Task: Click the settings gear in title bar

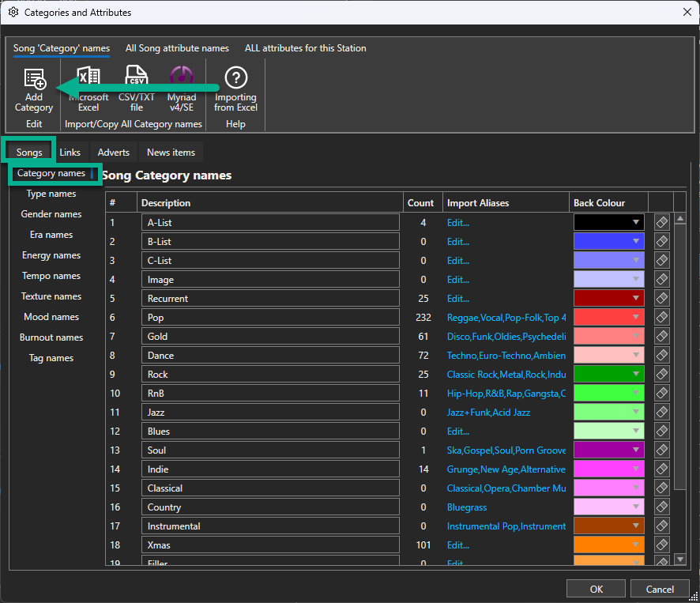Action: (x=13, y=12)
